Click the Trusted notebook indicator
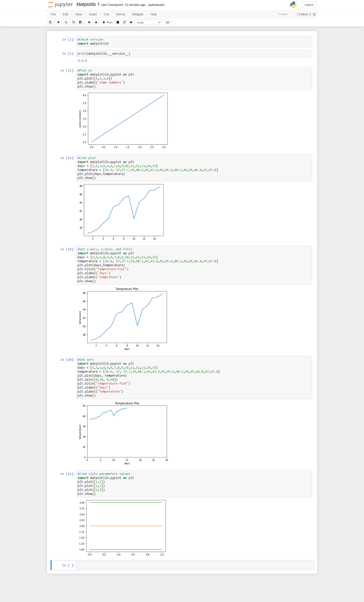The height and width of the screenshot is (602, 364). [x=282, y=14]
